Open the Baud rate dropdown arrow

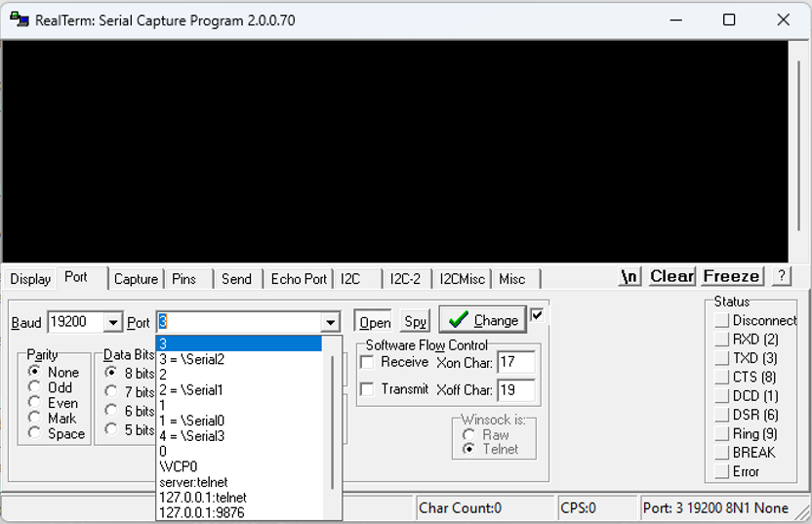click(x=112, y=323)
